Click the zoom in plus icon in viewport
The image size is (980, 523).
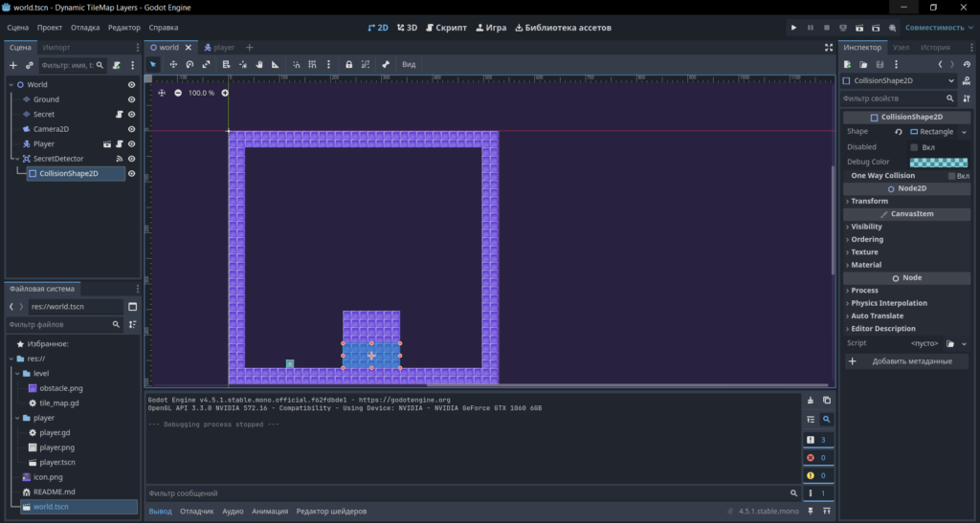pyautogui.click(x=225, y=93)
